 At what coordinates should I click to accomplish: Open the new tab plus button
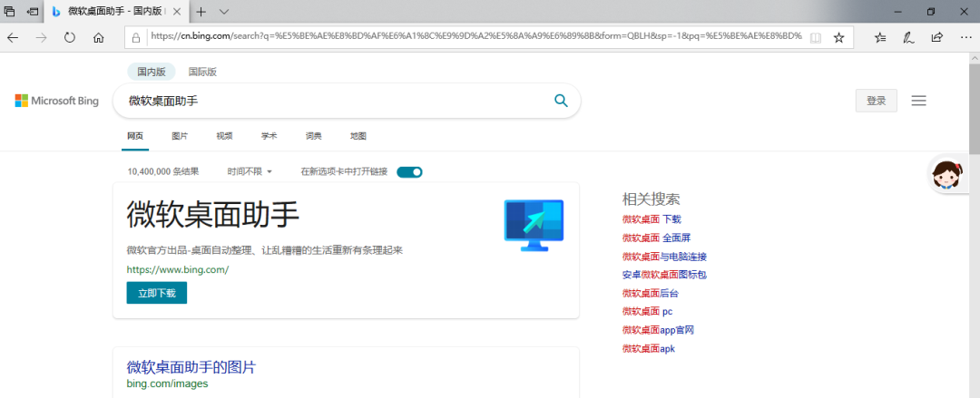201,12
